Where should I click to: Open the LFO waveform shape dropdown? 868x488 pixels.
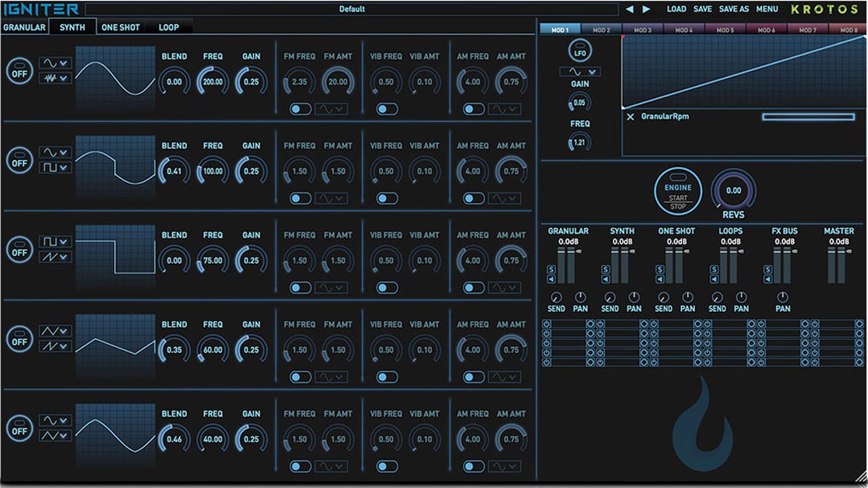tap(579, 71)
